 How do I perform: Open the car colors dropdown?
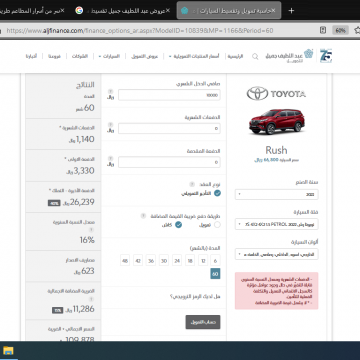tap(277, 254)
